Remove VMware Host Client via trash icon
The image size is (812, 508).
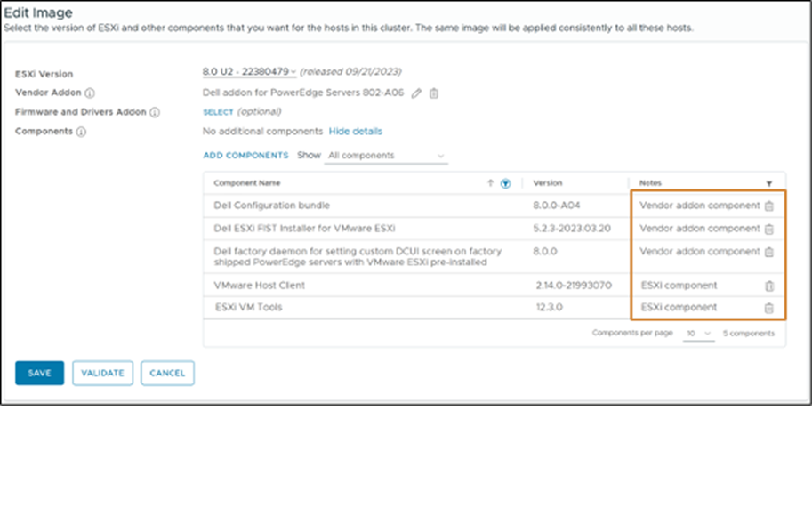pos(769,286)
